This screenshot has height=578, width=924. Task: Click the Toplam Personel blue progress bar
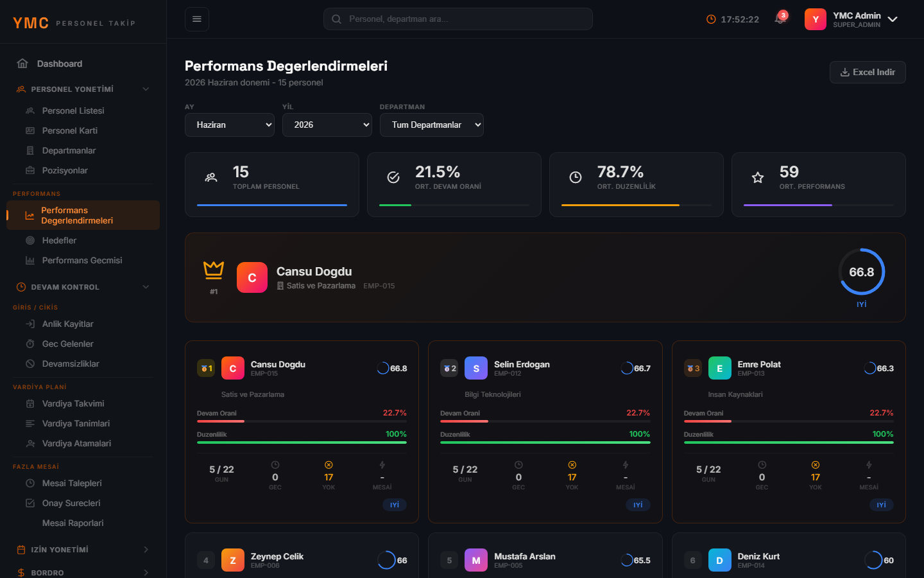tap(272, 205)
